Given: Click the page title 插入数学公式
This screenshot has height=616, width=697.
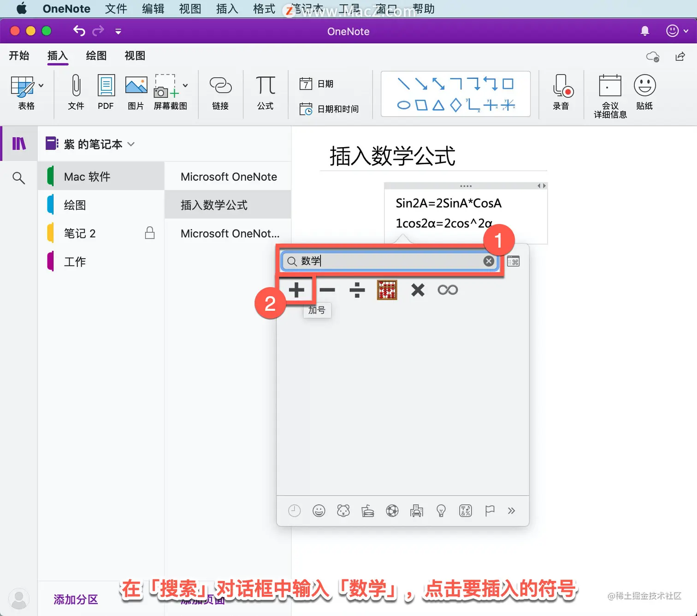Looking at the screenshot, I should (x=392, y=156).
